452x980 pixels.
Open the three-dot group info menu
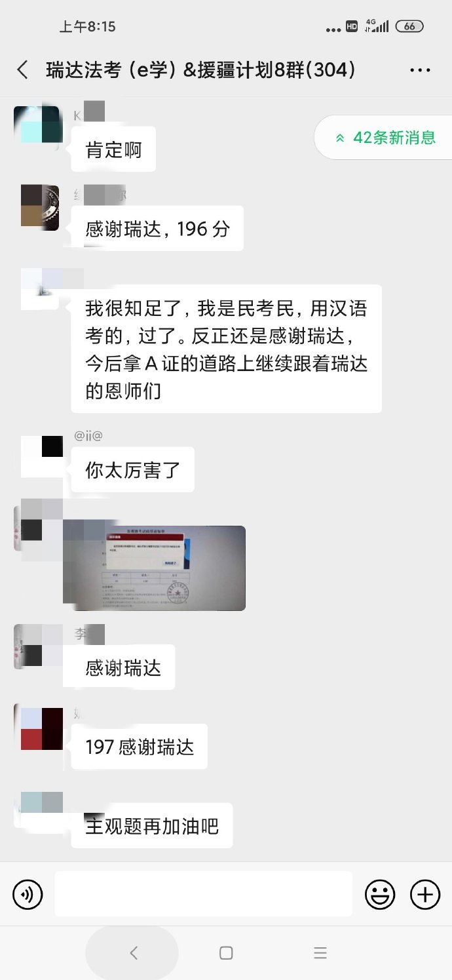pos(420,70)
